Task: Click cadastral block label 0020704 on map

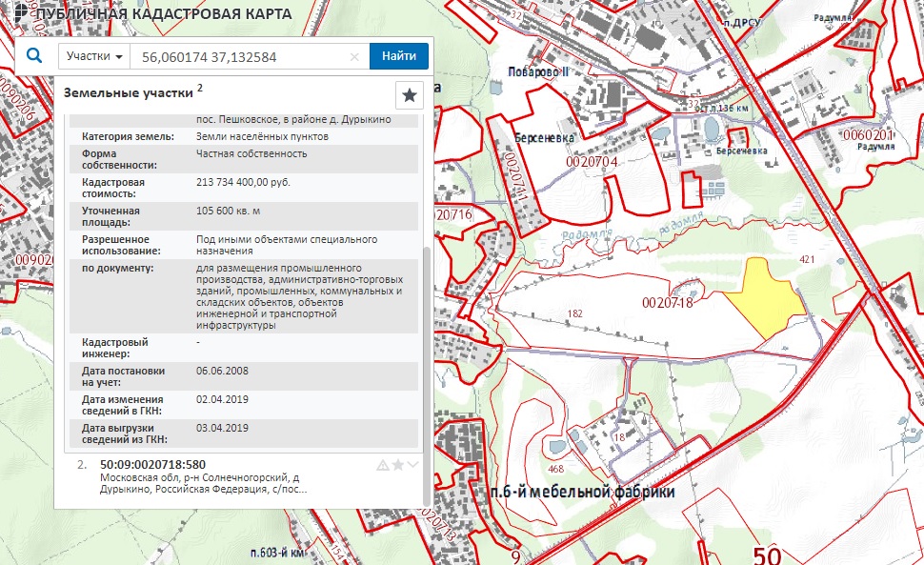Action: tap(593, 163)
